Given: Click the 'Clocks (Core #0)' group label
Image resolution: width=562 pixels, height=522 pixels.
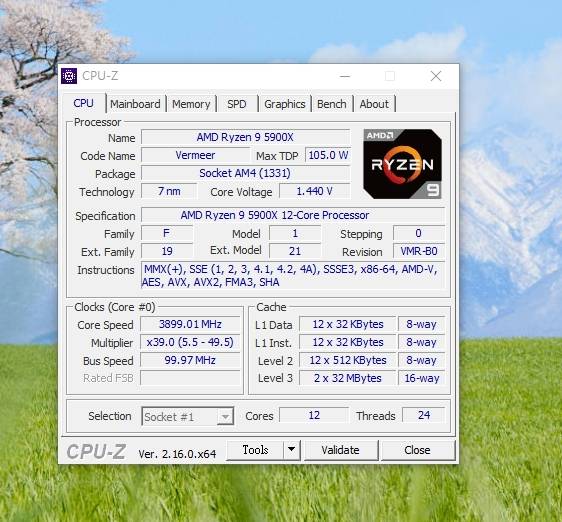Looking at the screenshot, I should pyautogui.click(x=115, y=307).
